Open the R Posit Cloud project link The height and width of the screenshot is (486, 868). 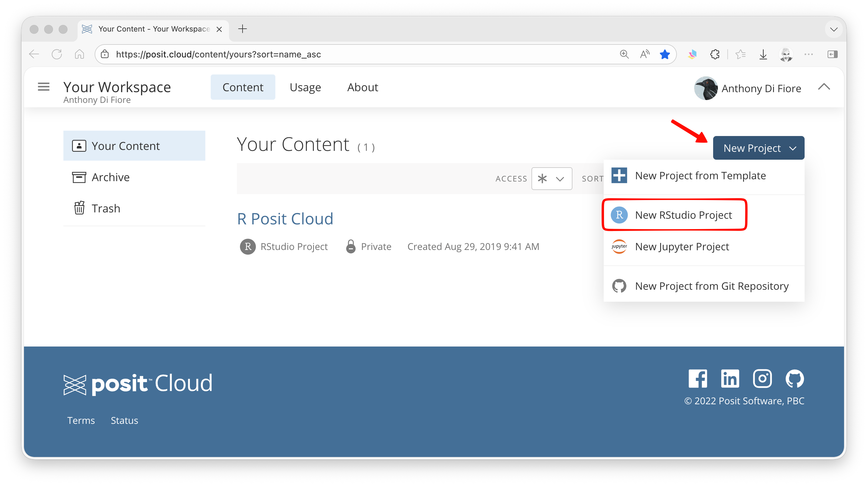pos(285,219)
